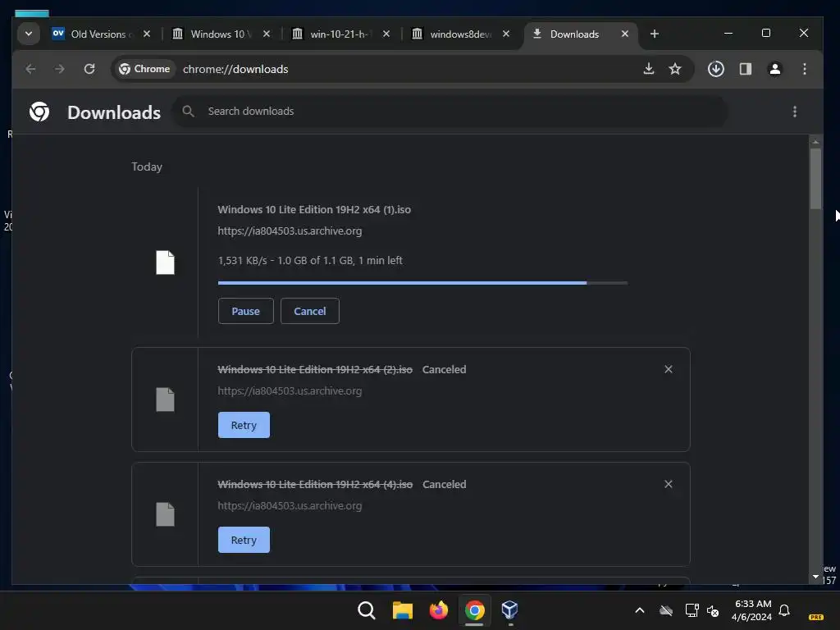The height and width of the screenshot is (630, 840).
Task: Open a new tab with plus button
Action: click(x=654, y=34)
